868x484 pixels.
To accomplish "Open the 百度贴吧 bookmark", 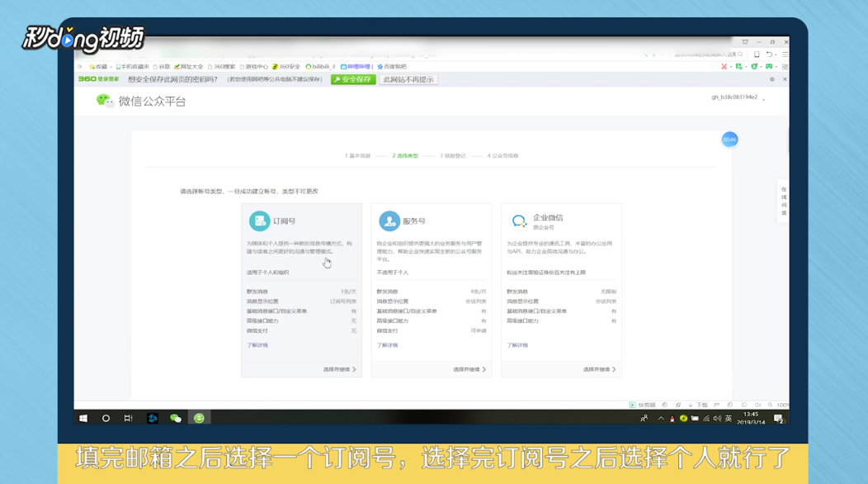I will point(391,67).
